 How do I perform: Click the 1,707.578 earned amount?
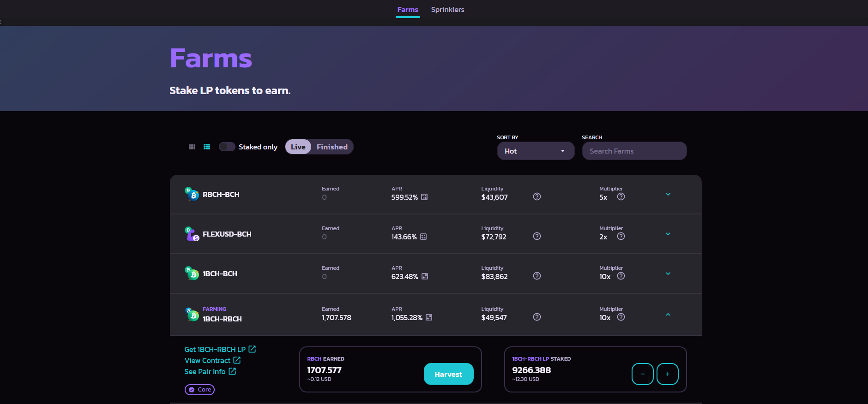pos(337,318)
